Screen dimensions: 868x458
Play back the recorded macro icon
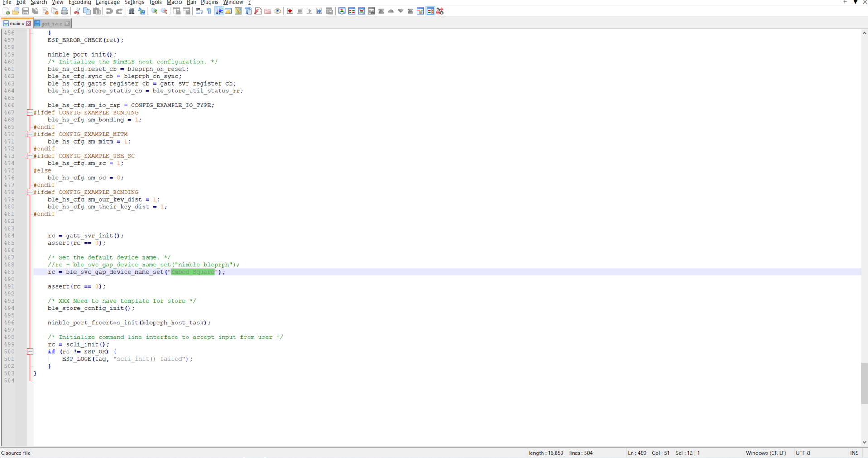[310, 11]
